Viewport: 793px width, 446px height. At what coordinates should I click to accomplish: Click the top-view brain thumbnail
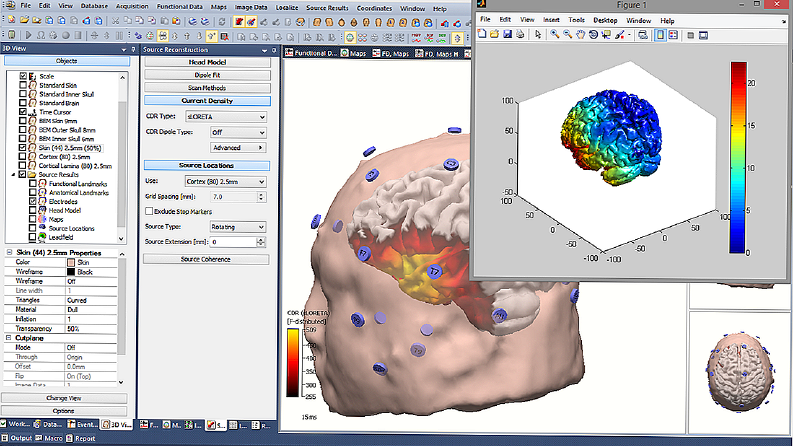740,370
